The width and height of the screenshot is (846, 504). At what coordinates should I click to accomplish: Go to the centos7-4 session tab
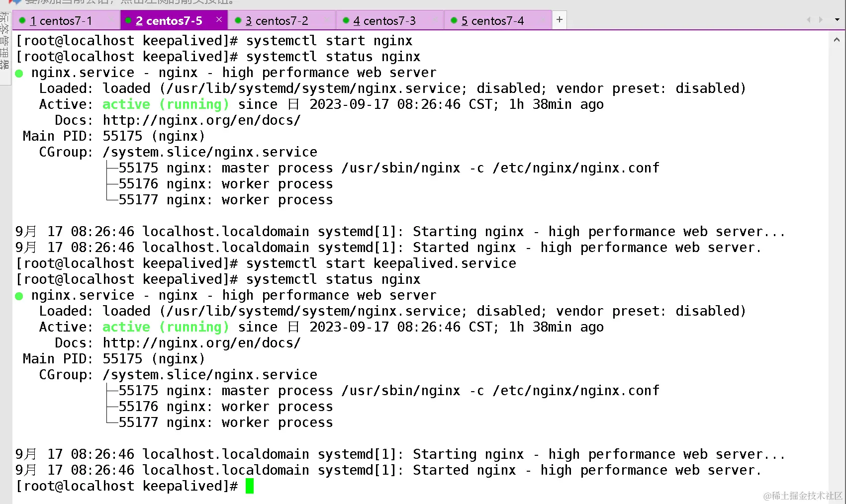pyautogui.click(x=492, y=21)
